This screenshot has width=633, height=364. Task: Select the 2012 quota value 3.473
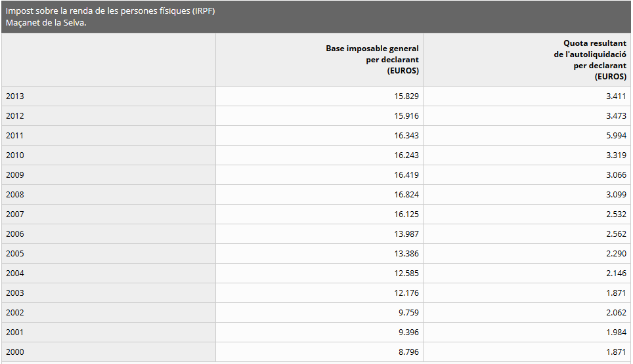[615, 116]
